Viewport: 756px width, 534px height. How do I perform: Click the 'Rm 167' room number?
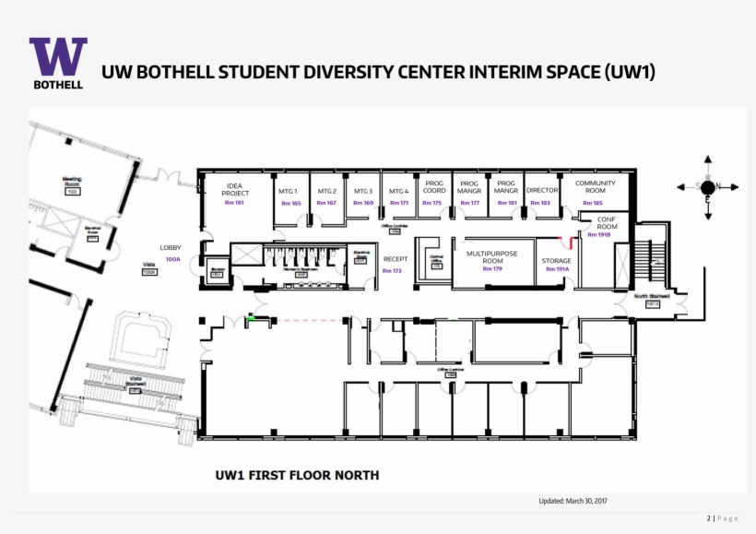coord(326,203)
